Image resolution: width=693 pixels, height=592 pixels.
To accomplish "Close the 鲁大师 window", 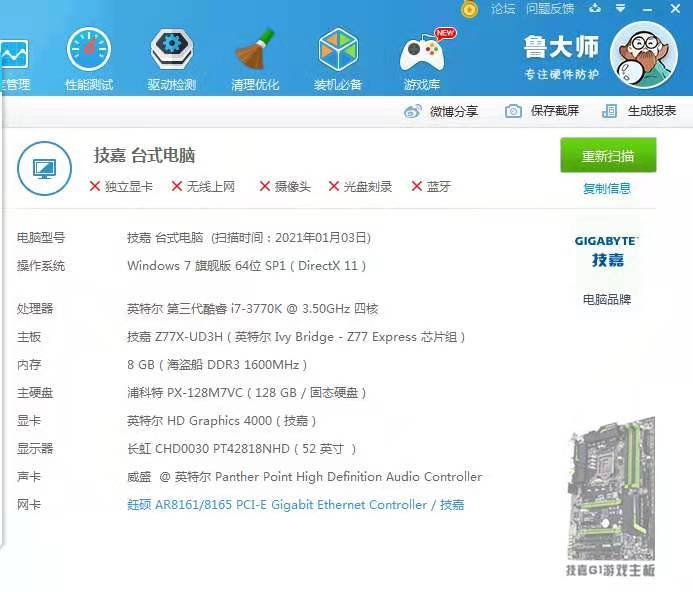I will [x=675, y=8].
